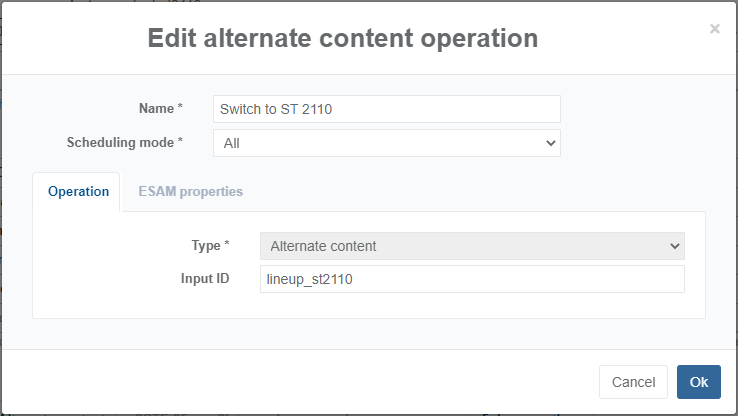Confirm with the Ok button
Image resolution: width=738 pixels, height=417 pixels.
click(x=698, y=382)
